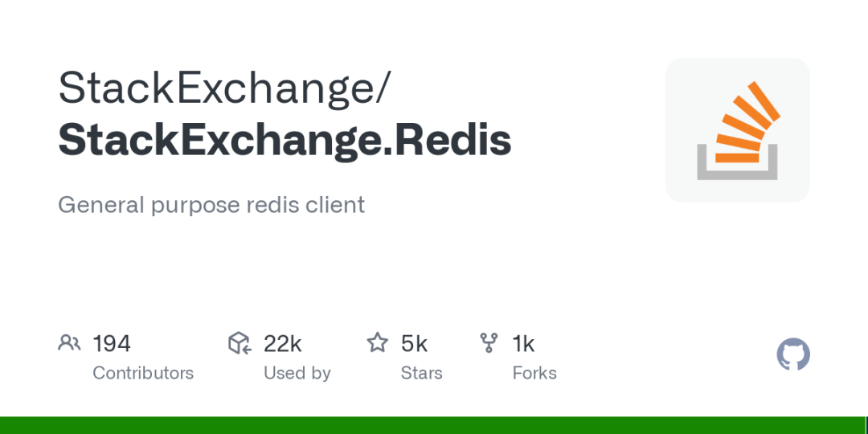The width and height of the screenshot is (868, 434).
Task: Click the 5k stars count
Action: coord(414,343)
